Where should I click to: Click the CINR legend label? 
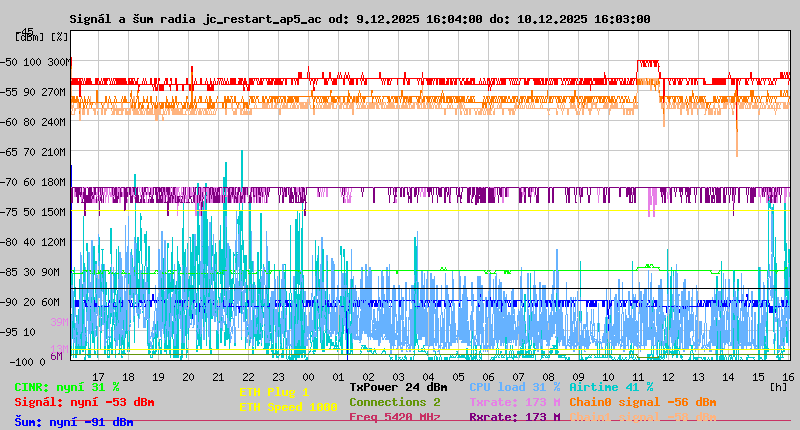point(67,387)
